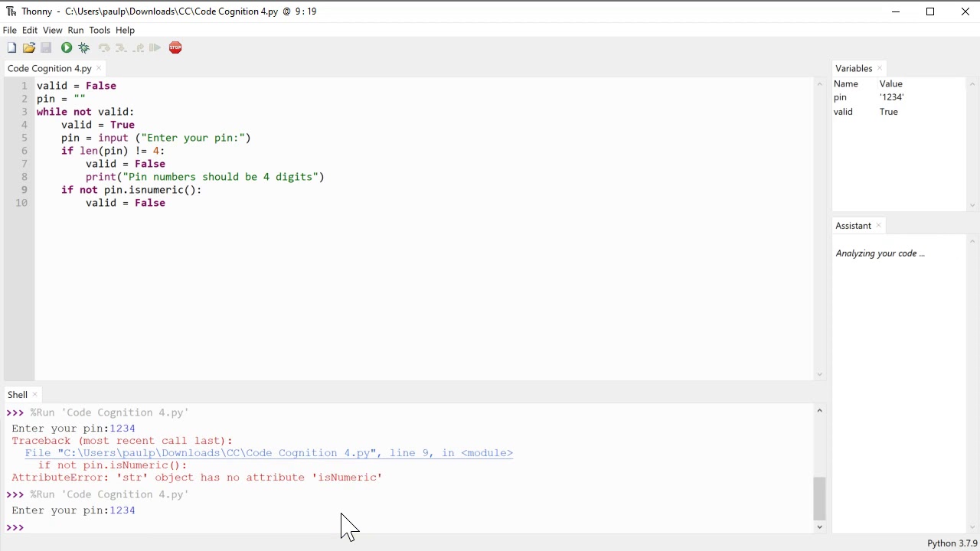Click the 'Analyzing your code ...' Assistant text
The image size is (980, 551).
pos(880,253)
